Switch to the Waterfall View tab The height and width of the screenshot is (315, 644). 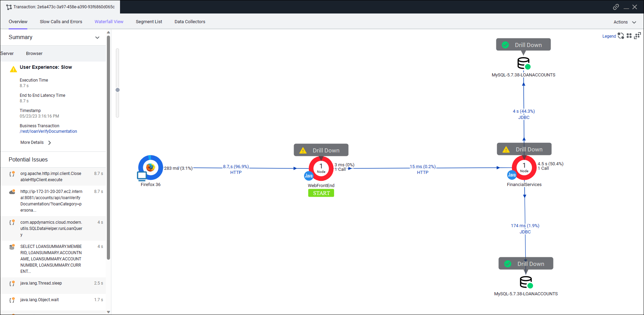coord(109,22)
